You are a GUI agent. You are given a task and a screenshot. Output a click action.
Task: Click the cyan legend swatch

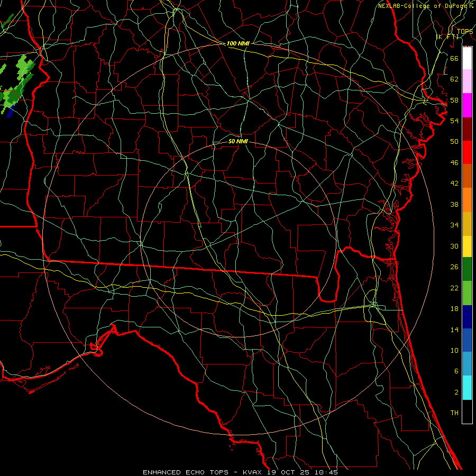pyautogui.click(x=467, y=388)
